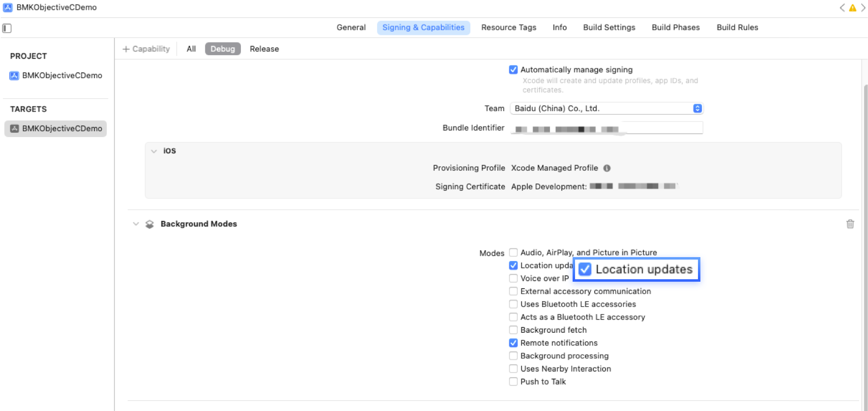Screen dimensions: 868x411
Task: Go to previous issue arrow
Action: [x=842, y=8]
